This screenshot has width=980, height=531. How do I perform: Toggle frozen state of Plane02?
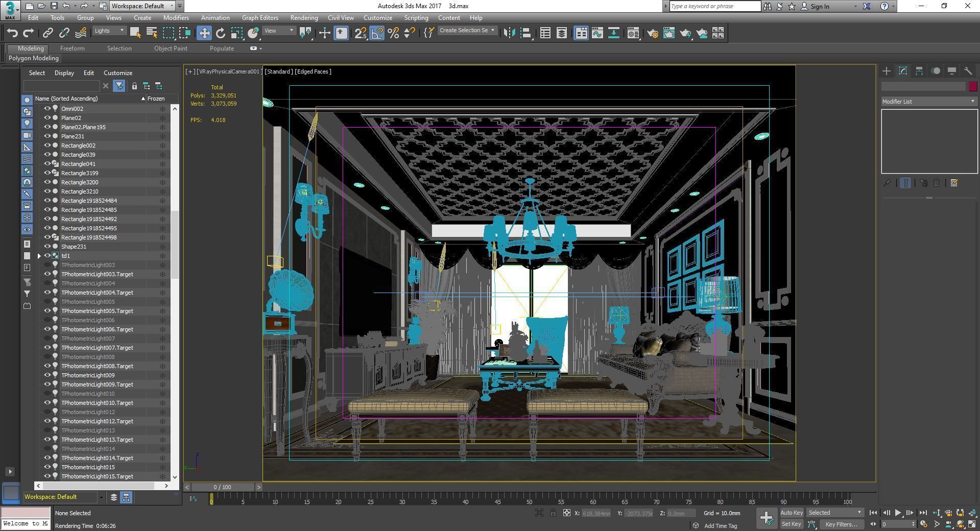click(162, 118)
